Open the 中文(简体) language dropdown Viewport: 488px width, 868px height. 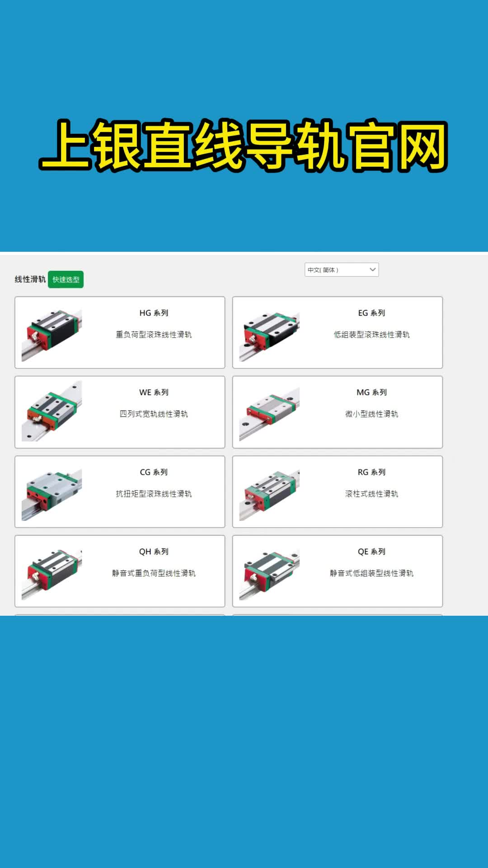[342, 270]
